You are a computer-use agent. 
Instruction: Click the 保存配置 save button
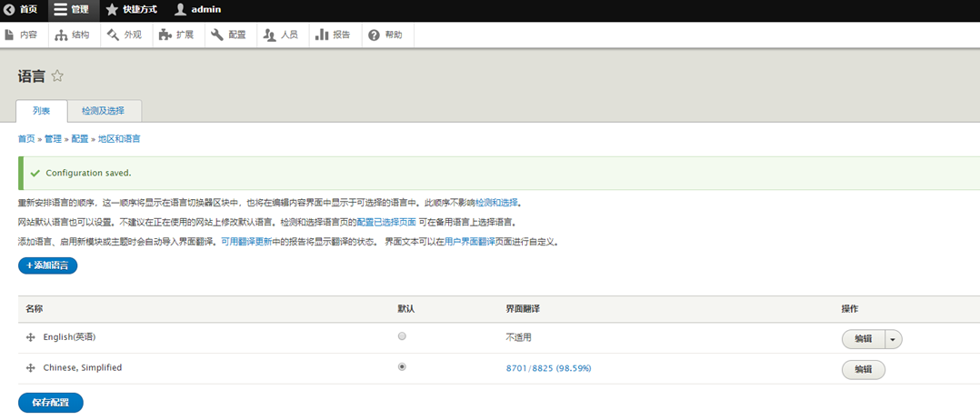50,402
